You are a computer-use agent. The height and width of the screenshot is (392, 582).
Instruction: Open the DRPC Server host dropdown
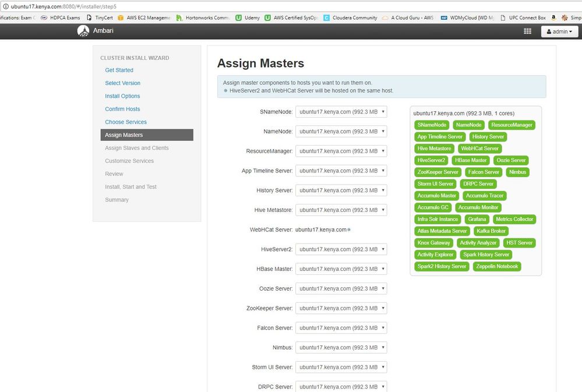pyautogui.click(x=341, y=386)
